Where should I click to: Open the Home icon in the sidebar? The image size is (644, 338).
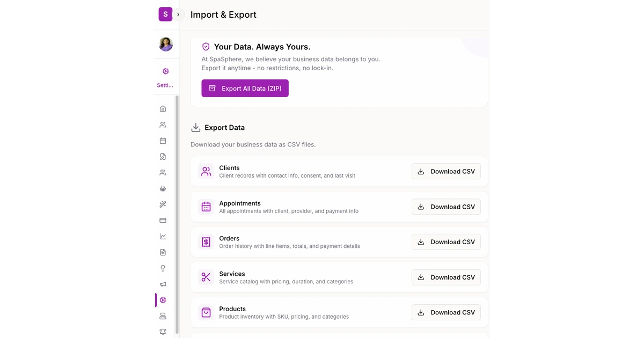(x=163, y=108)
